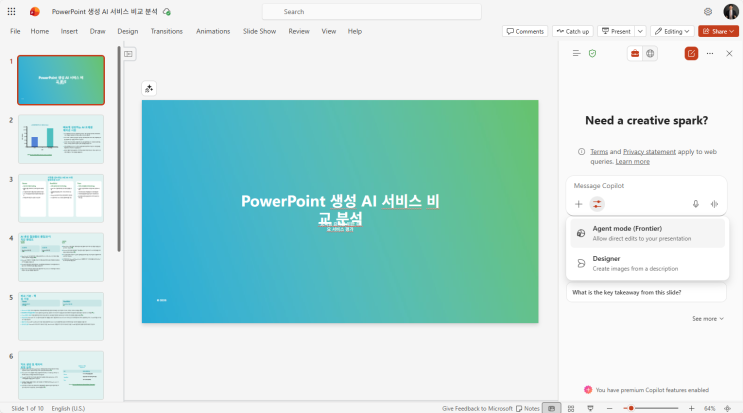
Task: Click the info icon beside Terms
Action: point(581,152)
